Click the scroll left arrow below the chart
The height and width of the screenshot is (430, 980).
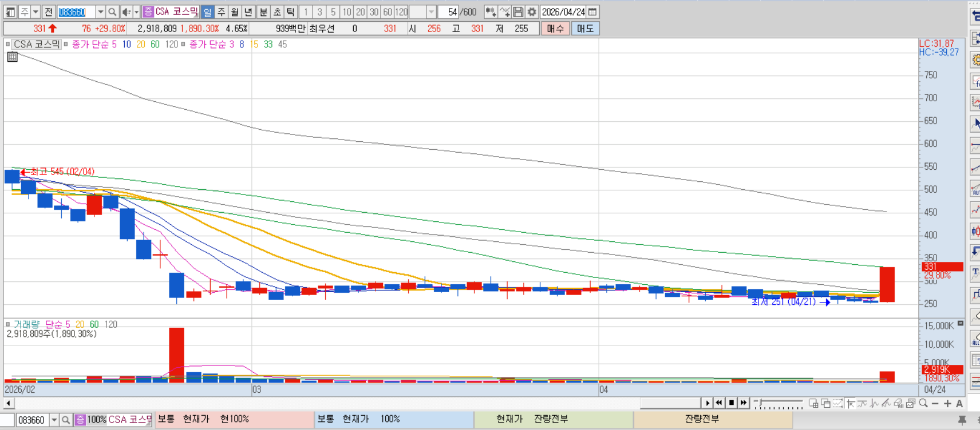point(8,403)
